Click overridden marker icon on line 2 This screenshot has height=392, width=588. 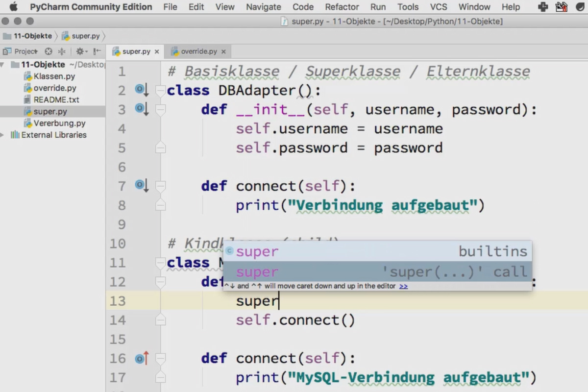(x=142, y=90)
